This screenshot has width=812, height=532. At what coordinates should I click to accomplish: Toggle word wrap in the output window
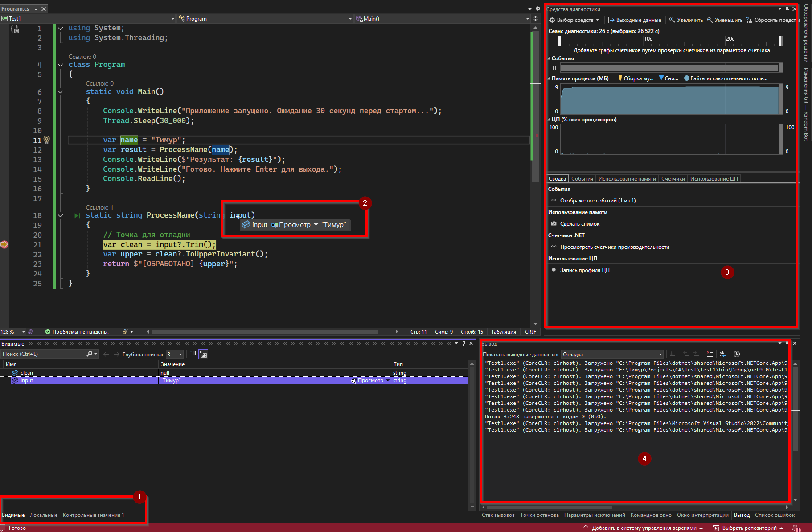(723, 354)
